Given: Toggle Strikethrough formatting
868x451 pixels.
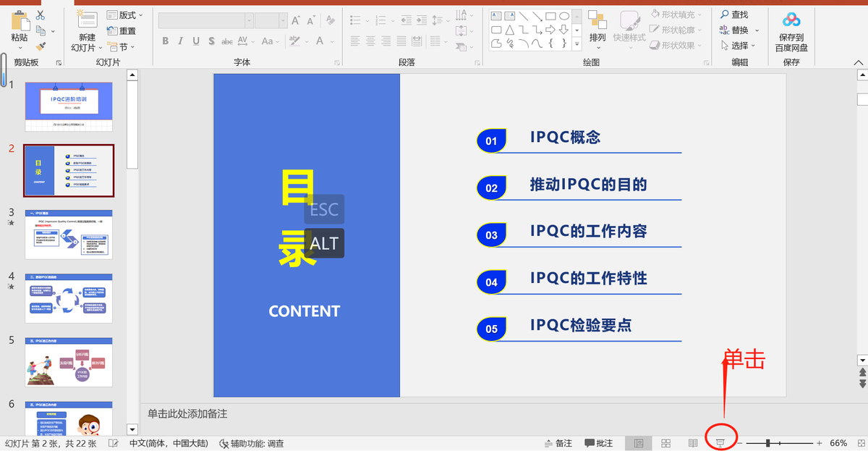Looking at the screenshot, I should click(x=226, y=41).
